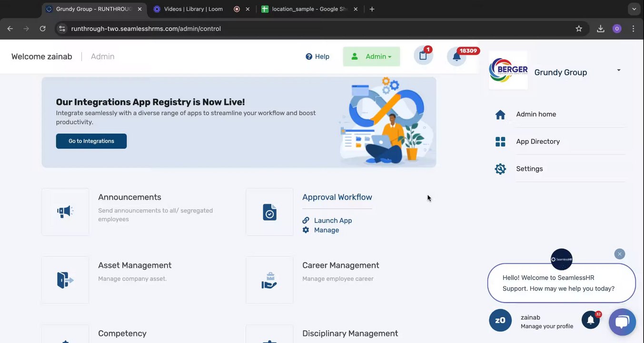
Task: Open the Approval Workflow heading
Action: coord(337,197)
